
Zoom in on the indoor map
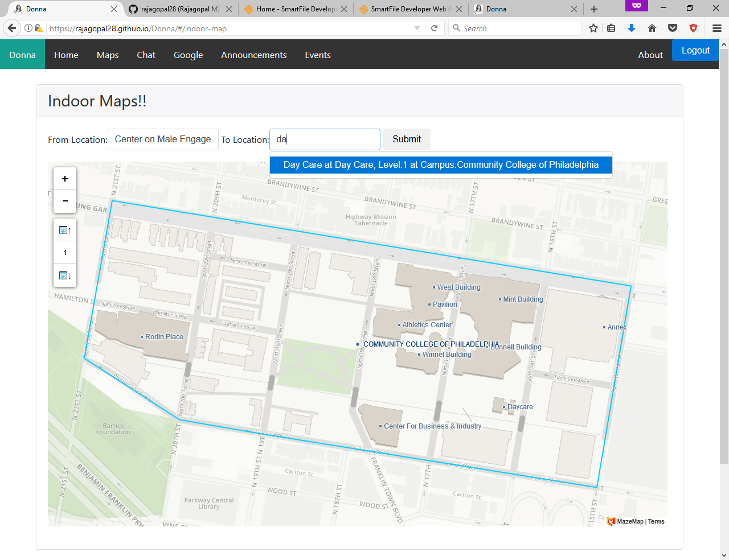(65, 179)
